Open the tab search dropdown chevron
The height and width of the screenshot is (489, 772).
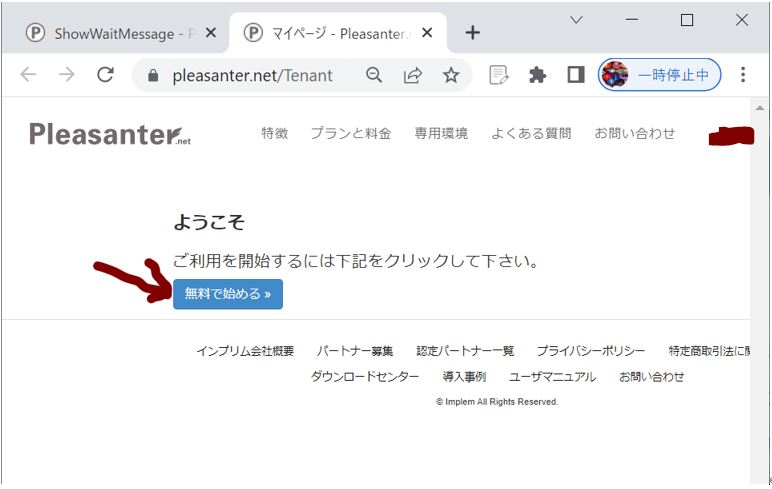click(x=576, y=20)
